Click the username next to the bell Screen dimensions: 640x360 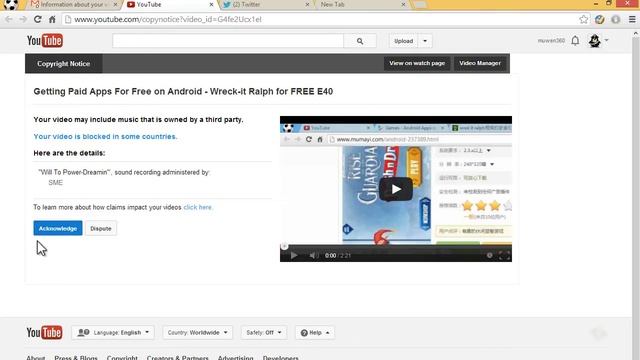551,40
